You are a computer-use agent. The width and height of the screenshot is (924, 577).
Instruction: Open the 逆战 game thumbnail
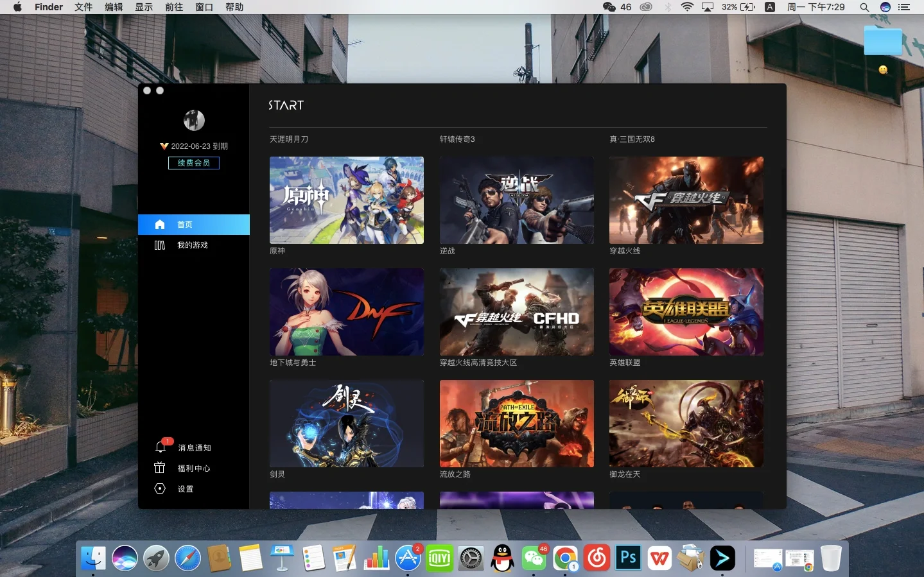click(x=517, y=200)
